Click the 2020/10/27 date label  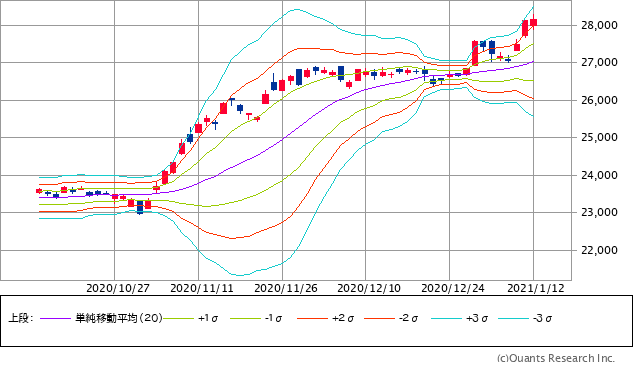(x=118, y=288)
